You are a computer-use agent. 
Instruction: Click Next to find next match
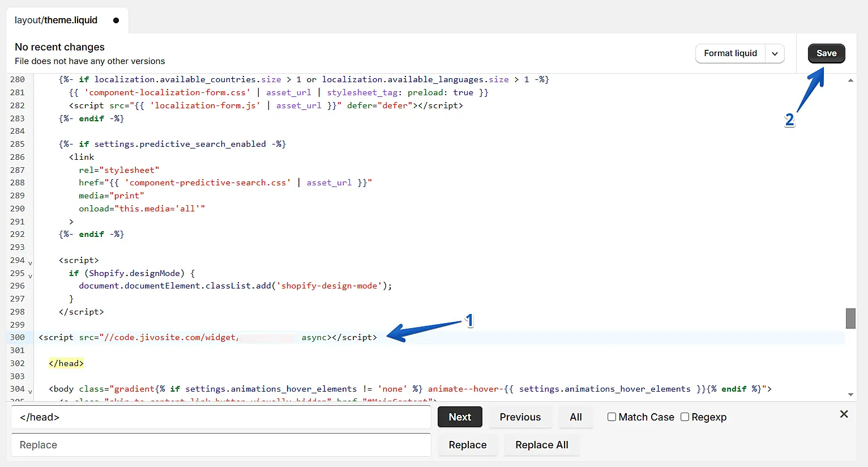coord(460,417)
